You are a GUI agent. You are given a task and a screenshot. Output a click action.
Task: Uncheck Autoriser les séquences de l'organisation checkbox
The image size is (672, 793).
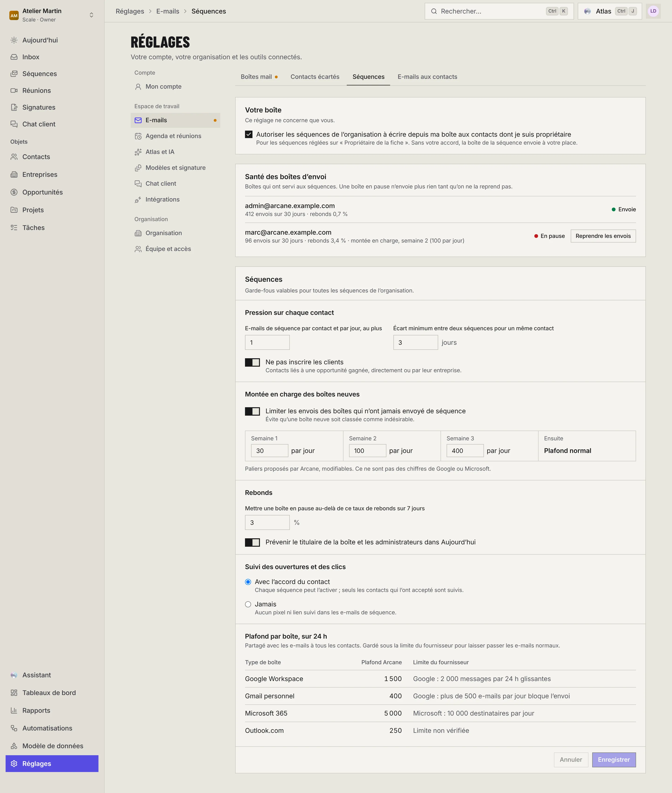click(x=249, y=134)
